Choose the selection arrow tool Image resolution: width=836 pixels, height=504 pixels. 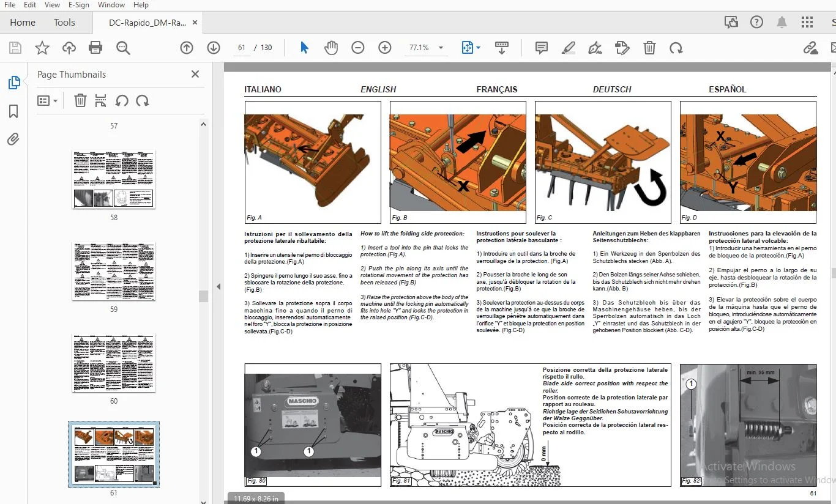(x=304, y=48)
